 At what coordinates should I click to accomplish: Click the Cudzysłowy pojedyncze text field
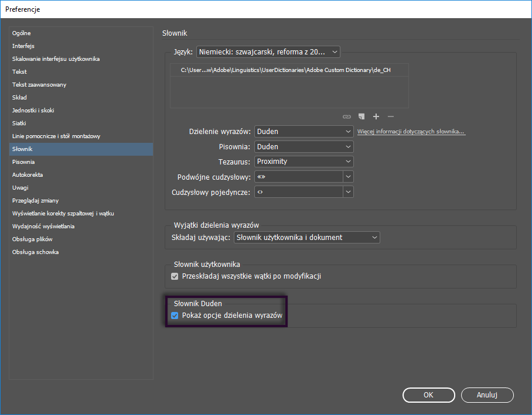click(x=299, y=192)
